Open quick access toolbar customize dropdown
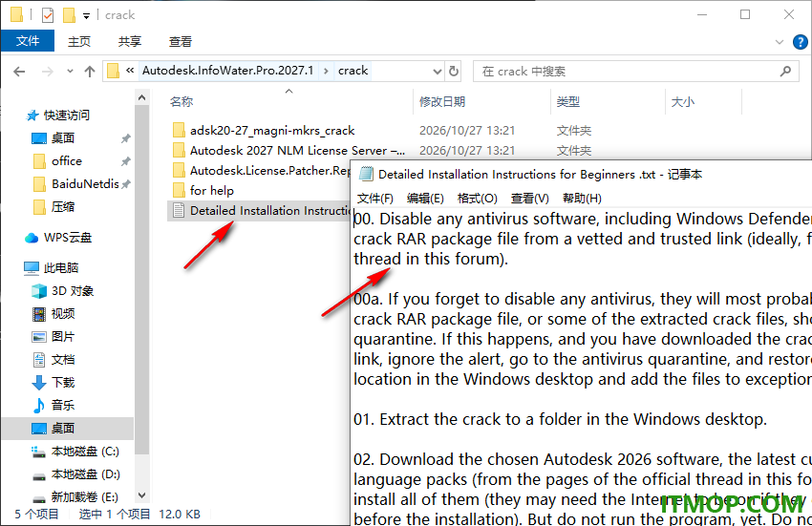812x526 pixels. (x=86, y=16)
